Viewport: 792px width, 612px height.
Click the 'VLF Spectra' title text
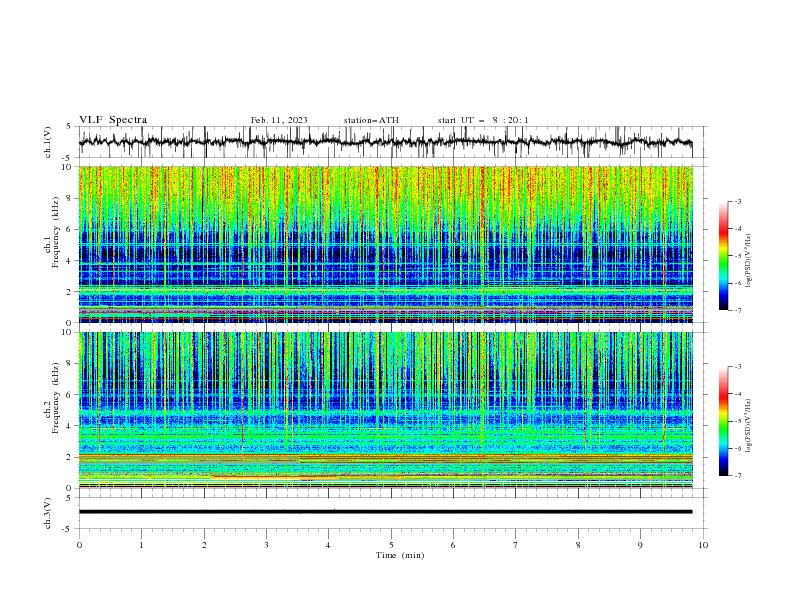point(113,120)
